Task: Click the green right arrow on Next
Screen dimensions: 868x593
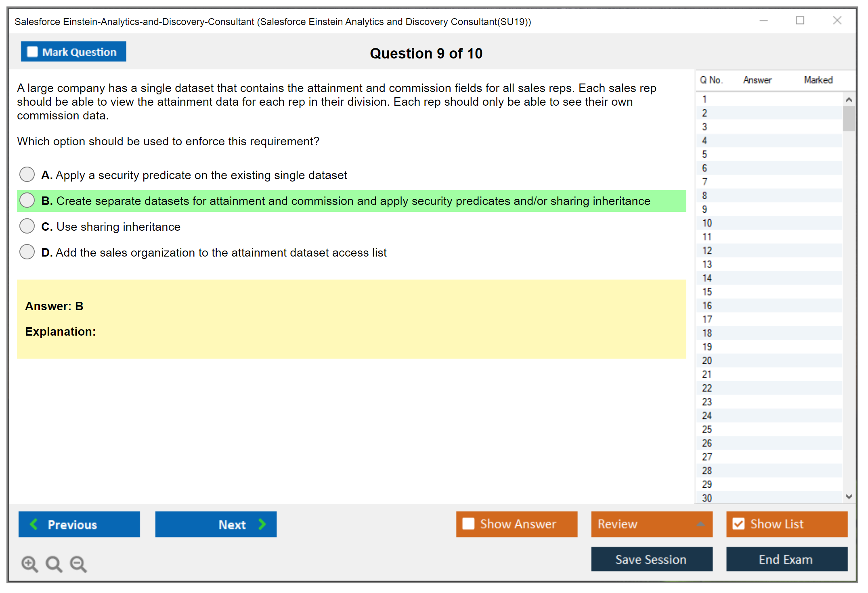Action: (262, 524)
